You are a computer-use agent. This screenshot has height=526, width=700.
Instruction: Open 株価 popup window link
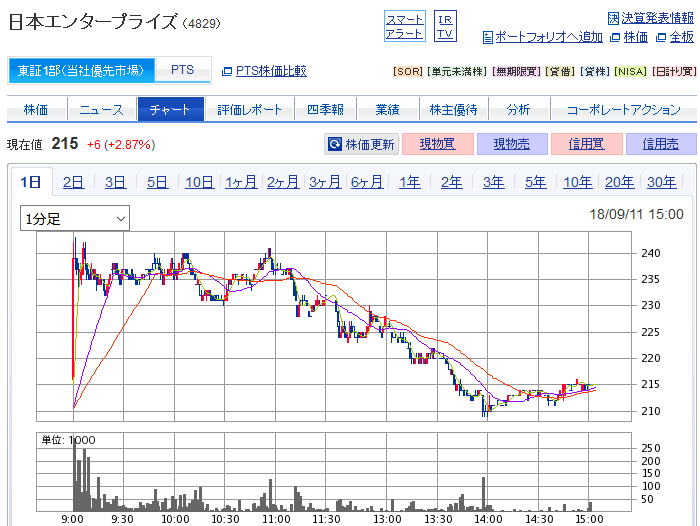628,37
